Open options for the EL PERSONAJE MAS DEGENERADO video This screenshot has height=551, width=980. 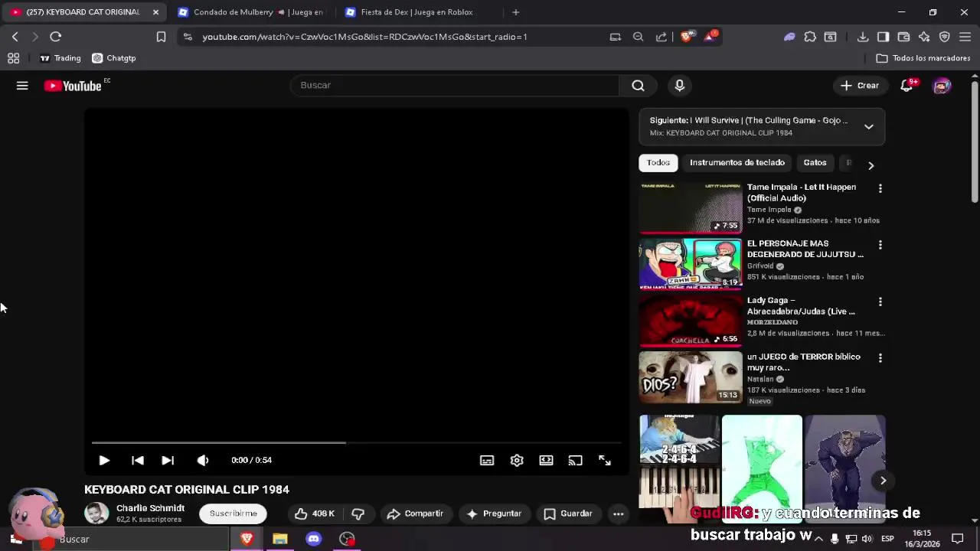(880, 245)
